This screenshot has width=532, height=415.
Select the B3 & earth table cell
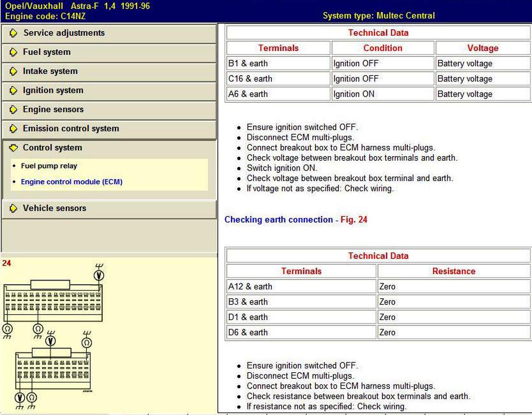point(301,302)
